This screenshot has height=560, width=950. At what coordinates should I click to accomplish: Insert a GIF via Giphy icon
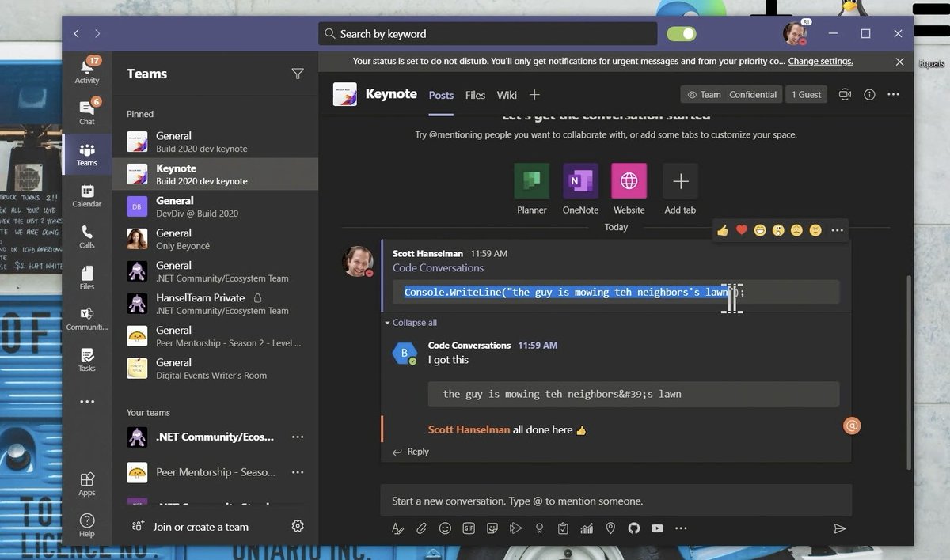pyautogui.click(x=469, y=528)
